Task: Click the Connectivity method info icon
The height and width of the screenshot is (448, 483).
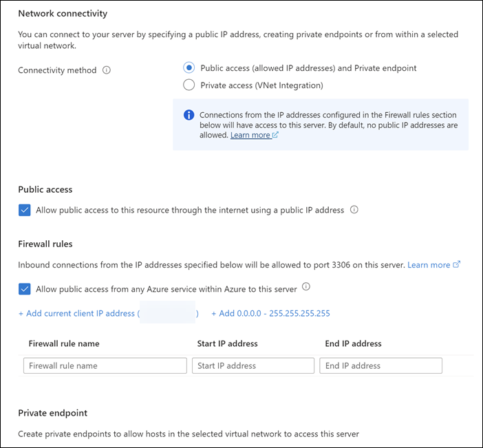Action: tap(107, 70)
